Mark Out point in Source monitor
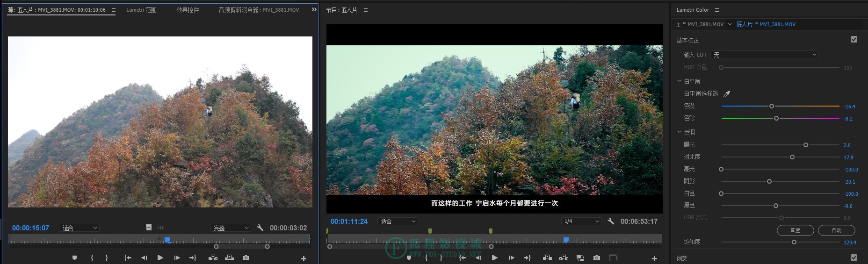Image resolution: width=868 pixels, height=264 pixels. (107, 258)
